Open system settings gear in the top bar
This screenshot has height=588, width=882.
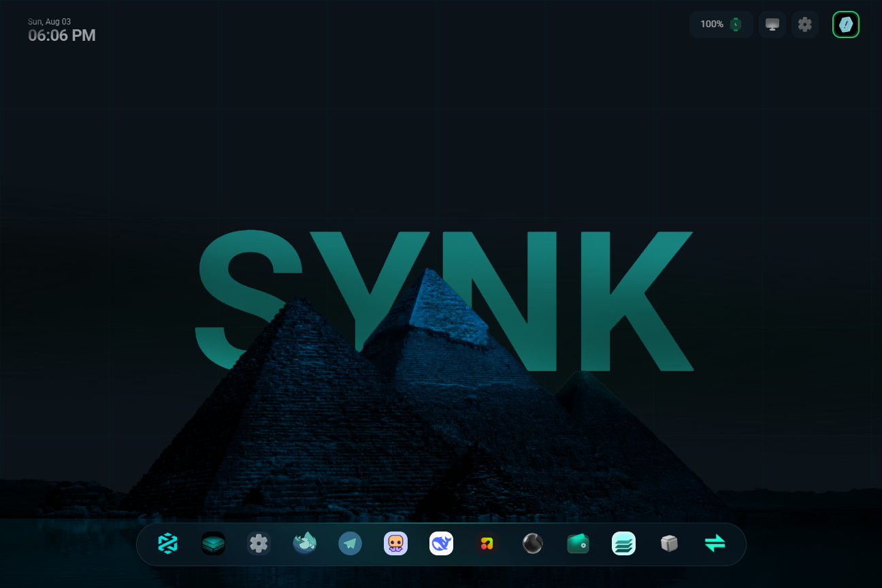(x=804, y=24)
